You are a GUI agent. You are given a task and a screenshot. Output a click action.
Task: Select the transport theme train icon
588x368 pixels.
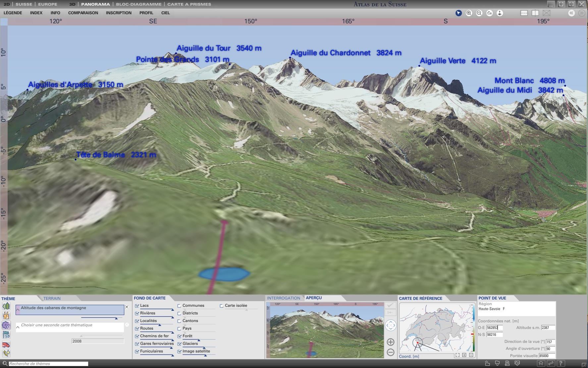(6, 345)
